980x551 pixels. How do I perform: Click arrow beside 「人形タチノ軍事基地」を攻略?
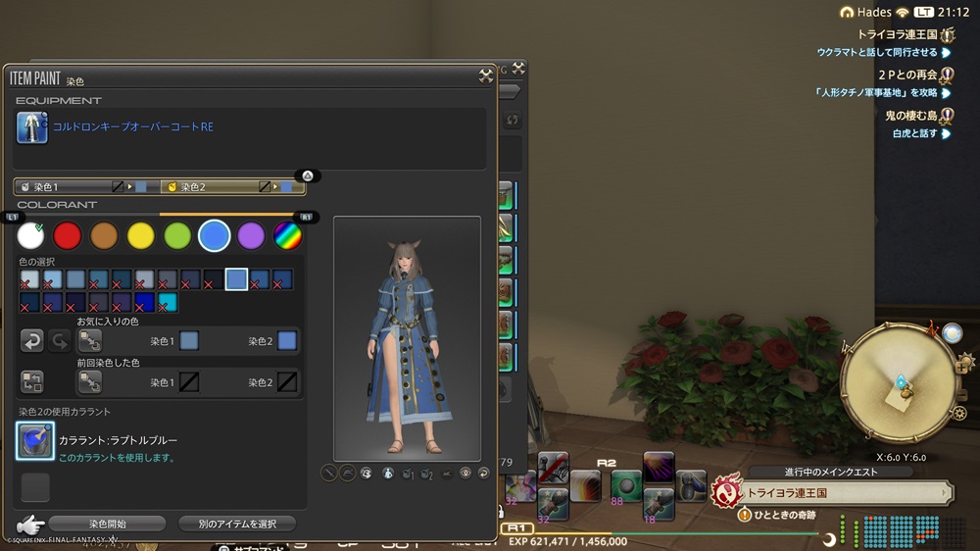[947, 92]
